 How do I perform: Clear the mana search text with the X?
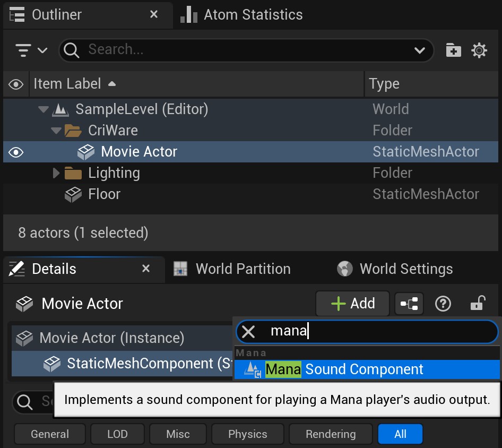(248, 331)
